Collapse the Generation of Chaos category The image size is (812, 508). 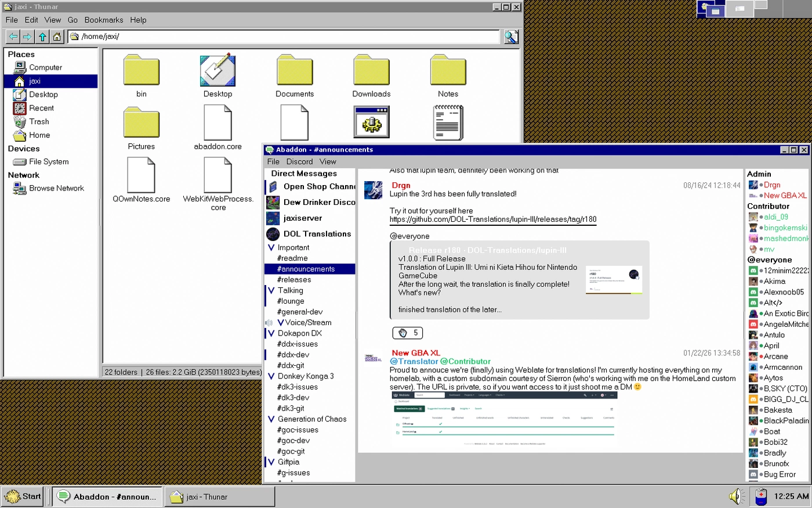pos(271,419)
